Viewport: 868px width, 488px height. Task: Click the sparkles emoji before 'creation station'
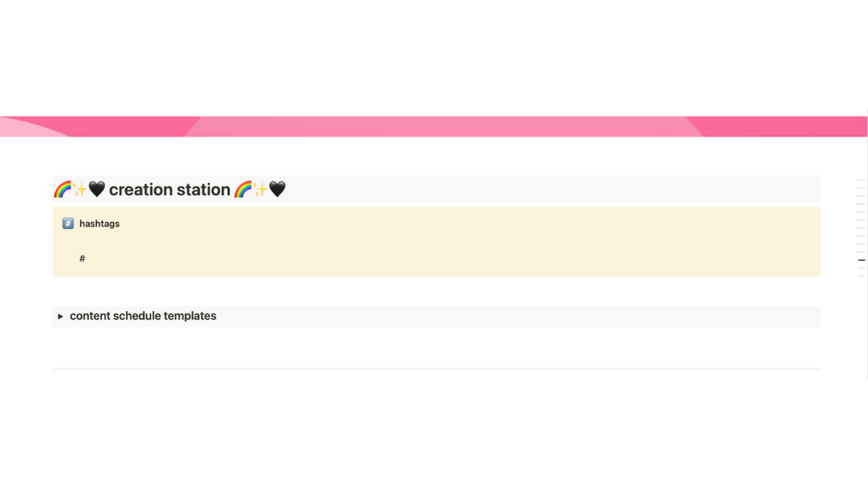[x=79, y=189]
